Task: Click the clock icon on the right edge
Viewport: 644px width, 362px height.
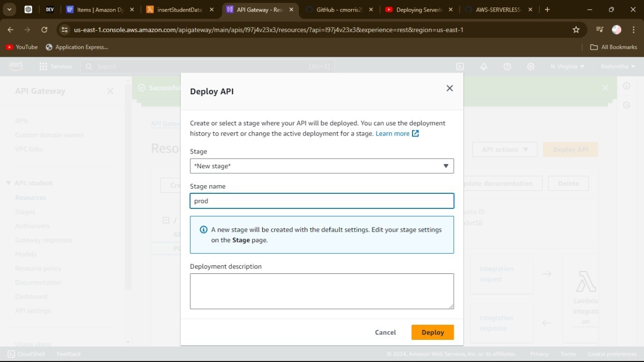Action: [626, 105]
